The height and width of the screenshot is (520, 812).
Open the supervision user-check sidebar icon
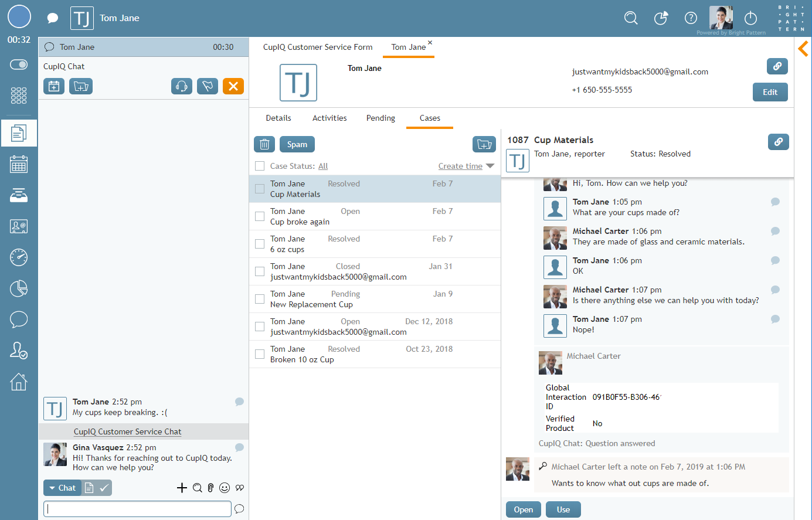[19, 351]
